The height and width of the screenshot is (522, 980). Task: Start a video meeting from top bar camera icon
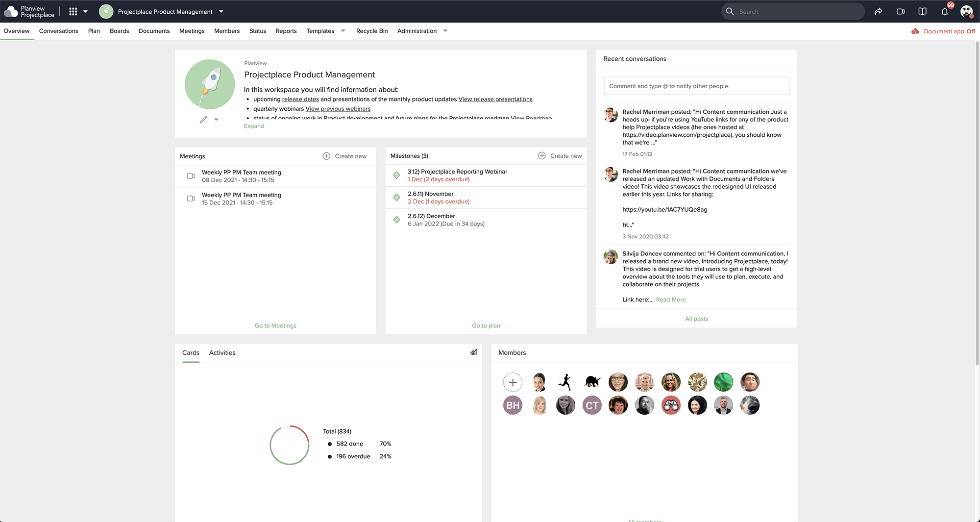[901, 11]
